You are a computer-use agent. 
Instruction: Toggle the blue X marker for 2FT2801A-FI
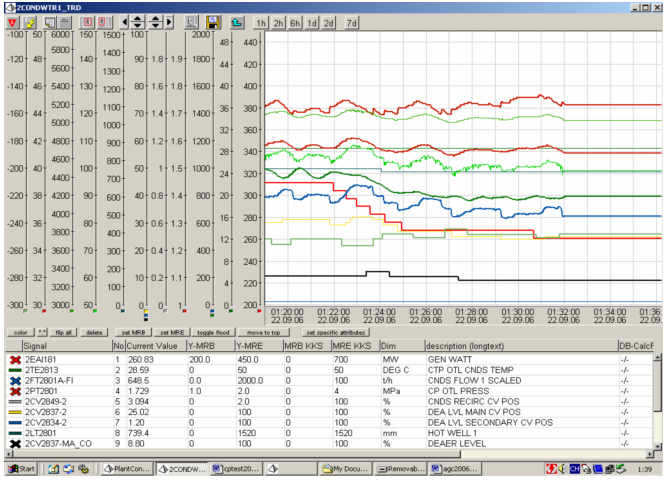tap(14, 380)
